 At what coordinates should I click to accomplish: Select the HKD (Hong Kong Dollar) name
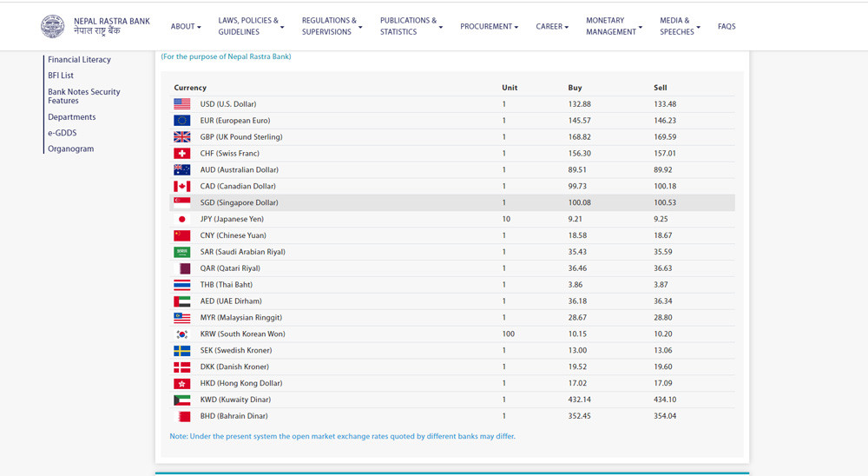tap(240, 383)
